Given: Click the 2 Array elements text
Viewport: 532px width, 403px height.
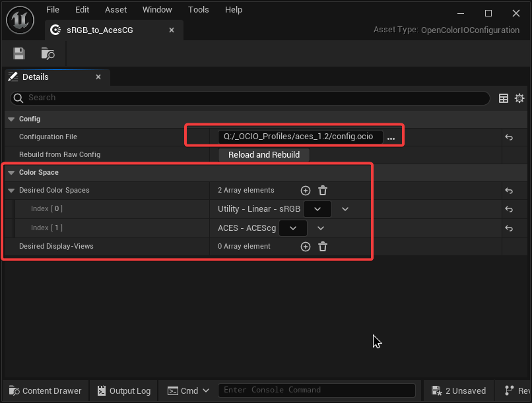Looking at the screenshot, I should [x=246, y=190].
